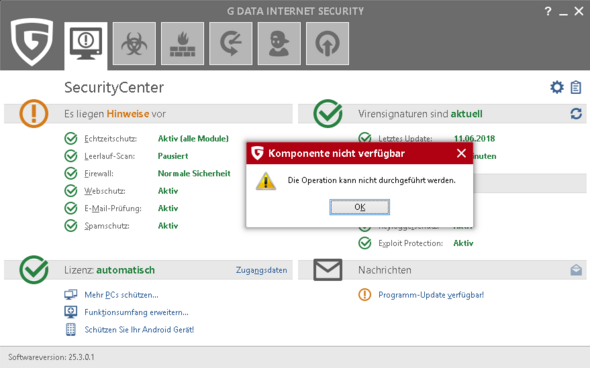The height and width of the screenshot is (368, 590).
Task: Click the Lizenz: automatisch header
Action: pyautogui.click(x=109, y=270)
